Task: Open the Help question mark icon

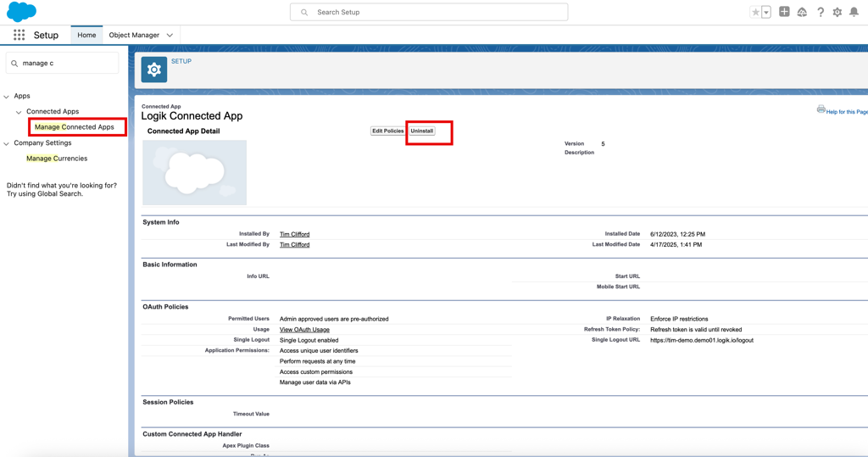Action: pos(821,12)
